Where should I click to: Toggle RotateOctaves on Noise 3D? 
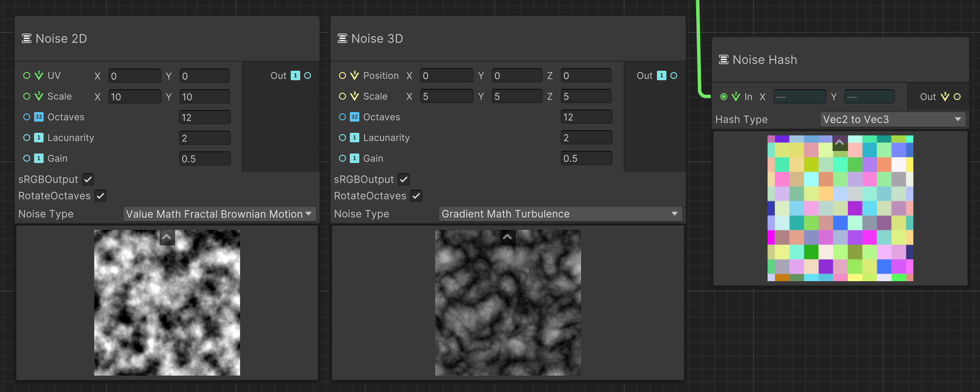point(416,195)
